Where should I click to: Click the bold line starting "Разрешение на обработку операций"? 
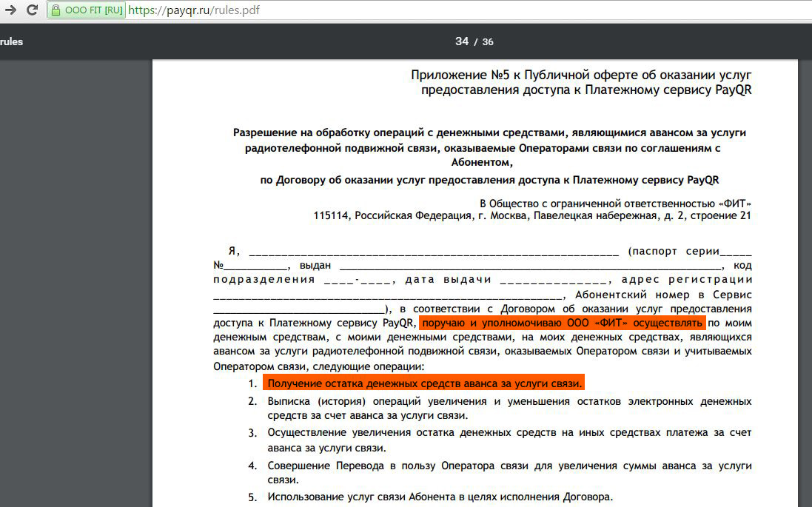[x=489, y=132]
